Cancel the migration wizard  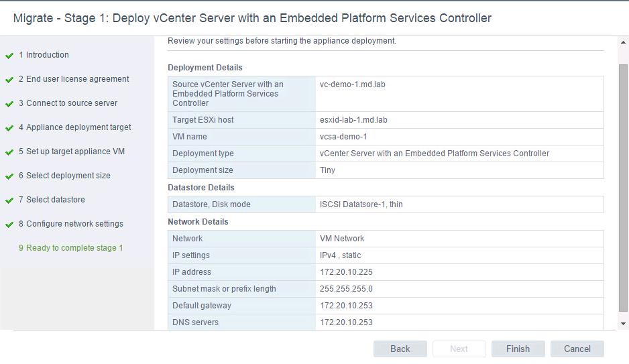click(x=577, y=349)
